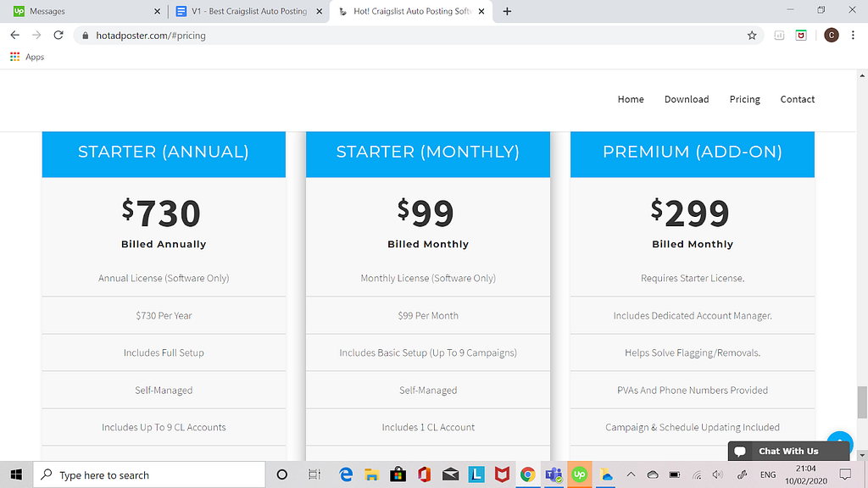Open the Apps bookmarks shortcut
The image size is (868, 488).
coord(27,57)
